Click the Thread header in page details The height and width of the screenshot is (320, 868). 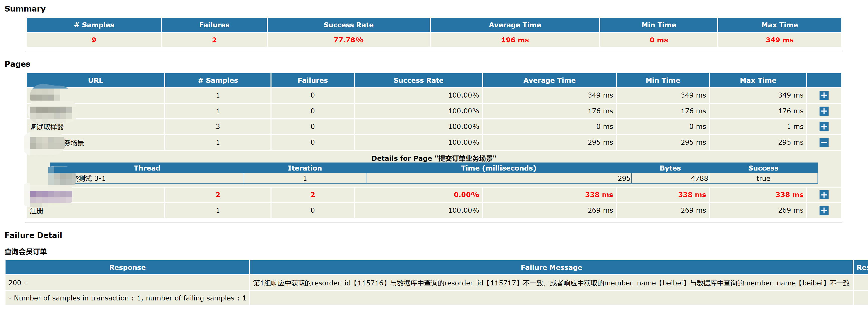pyautogui.click(x=147, y=168)
